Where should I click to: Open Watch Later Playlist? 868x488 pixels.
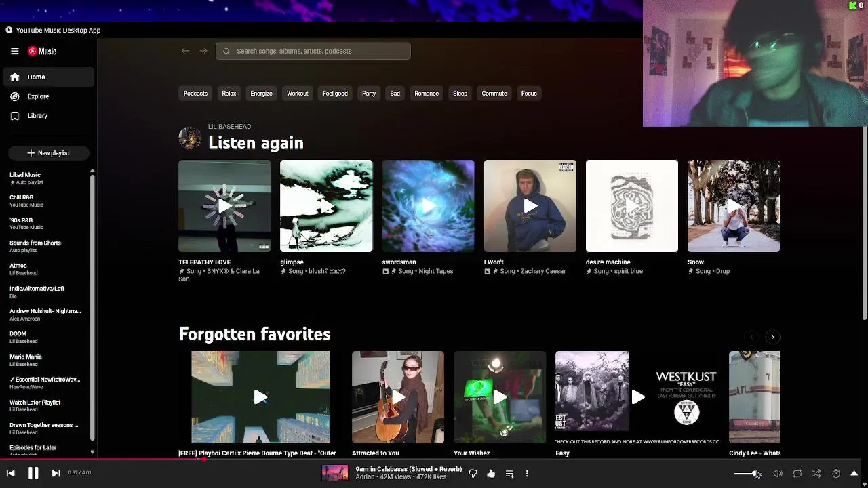point(45,405)
